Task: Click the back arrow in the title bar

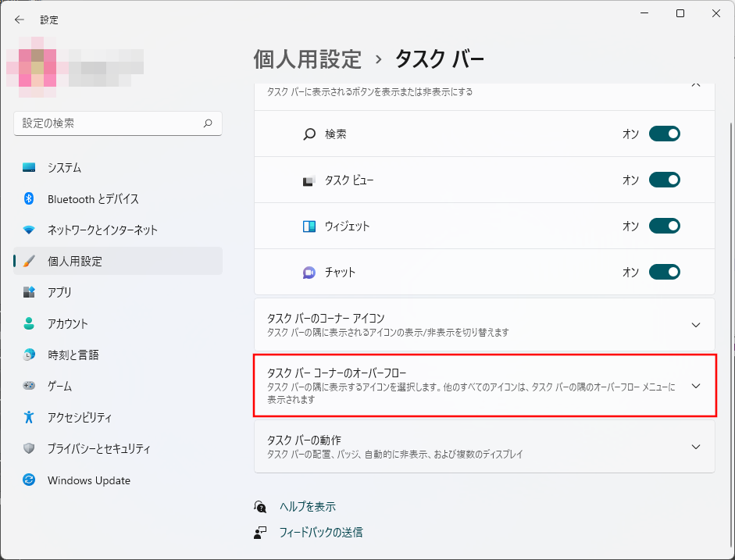Action: 20,20
